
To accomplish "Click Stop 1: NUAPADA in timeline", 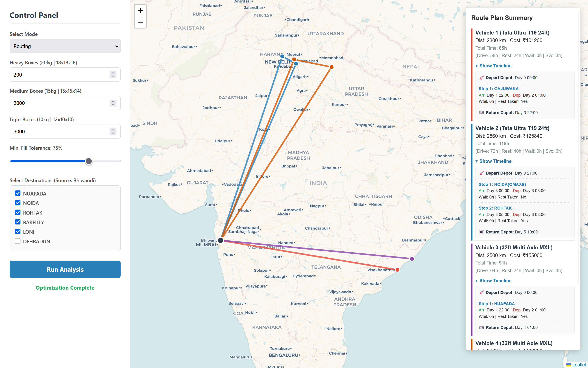I will (x=497, y=304).
